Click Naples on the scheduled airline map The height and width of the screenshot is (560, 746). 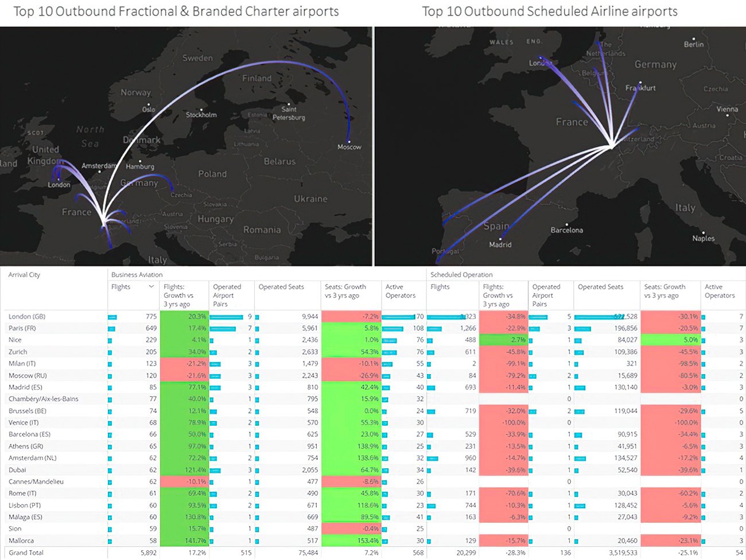pyautogui.click(x=703, y=238)
